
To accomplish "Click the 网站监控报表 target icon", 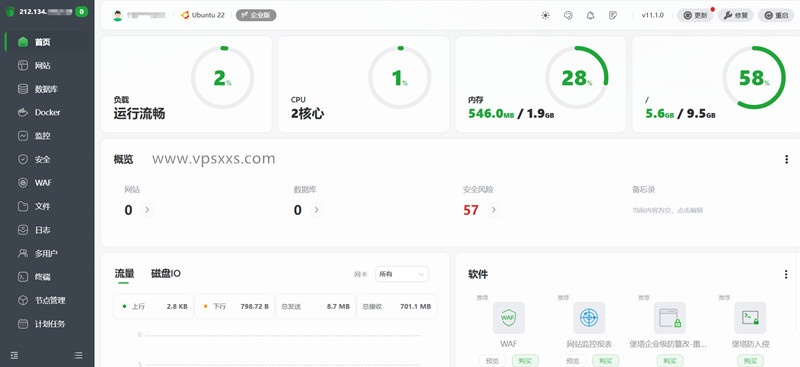I will pos(589,318).
